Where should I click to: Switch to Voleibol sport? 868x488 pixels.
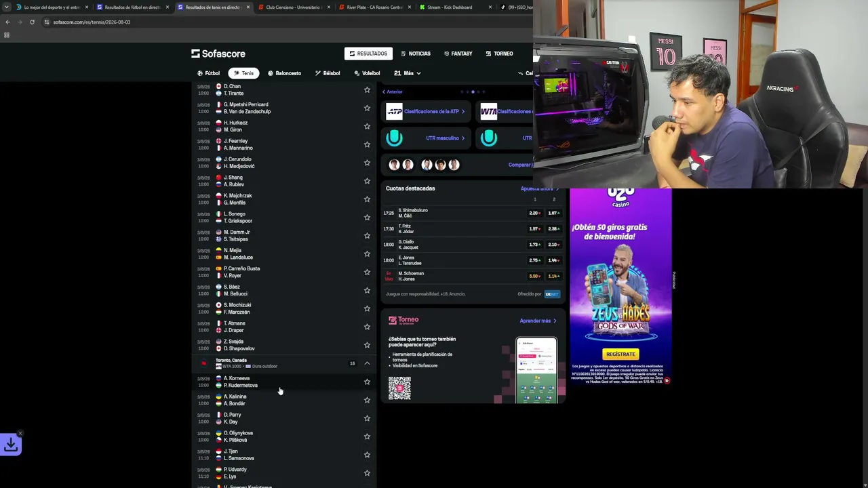point(367,73)
